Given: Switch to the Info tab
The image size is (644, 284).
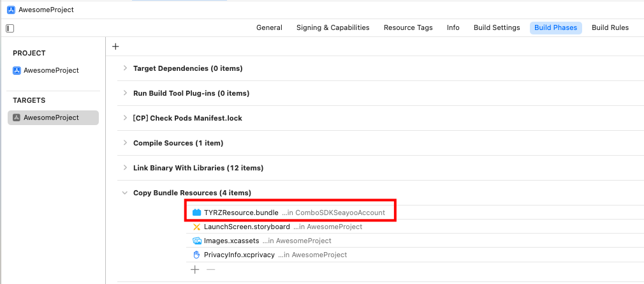Looking at the screenshot, I should point(453,28).
